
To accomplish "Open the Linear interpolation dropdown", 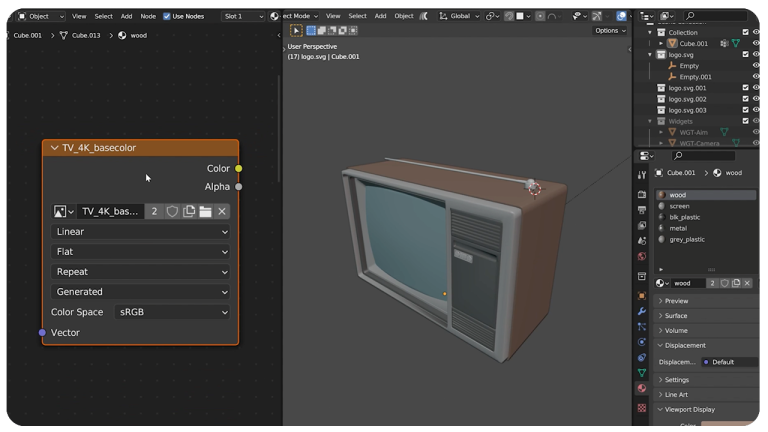I will 141,232.
